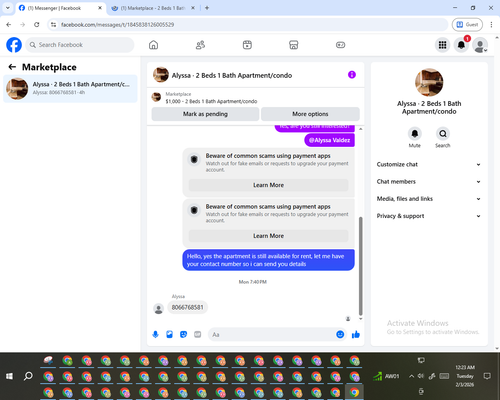Send a thumbs-up like

coord(356,334)
